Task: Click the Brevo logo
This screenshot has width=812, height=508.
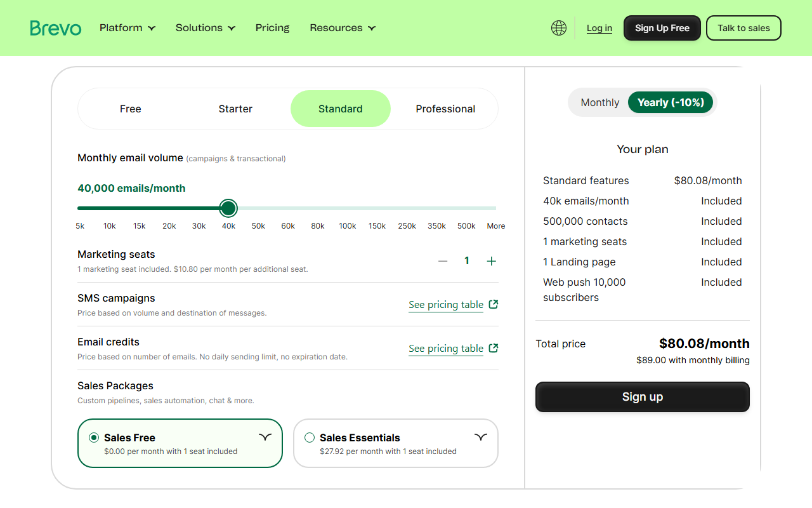Action: point(56,28)
